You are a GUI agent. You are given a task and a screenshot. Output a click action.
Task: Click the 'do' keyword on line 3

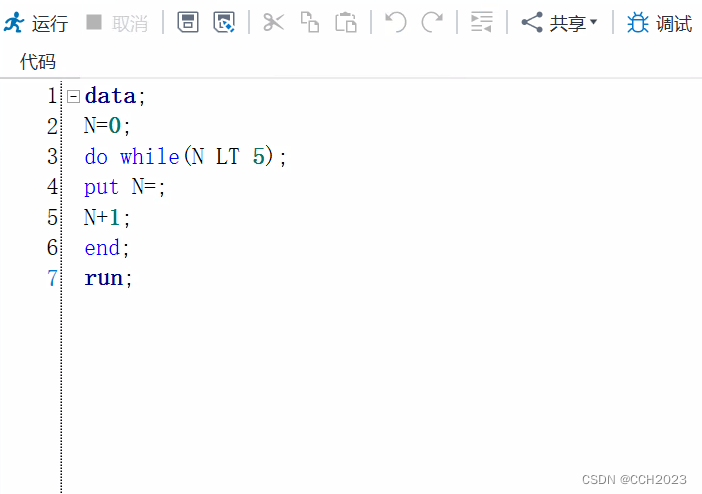click(x=96, y=156)
